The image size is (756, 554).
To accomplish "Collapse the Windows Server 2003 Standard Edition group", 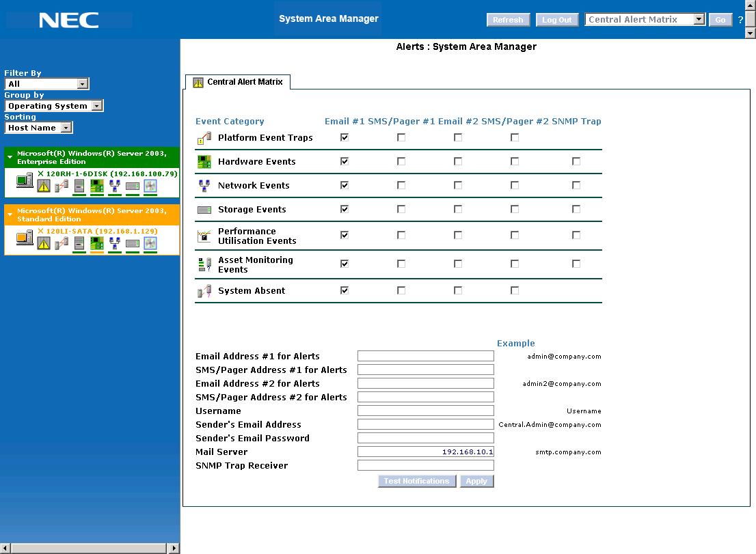I will [x=10, y=214].
